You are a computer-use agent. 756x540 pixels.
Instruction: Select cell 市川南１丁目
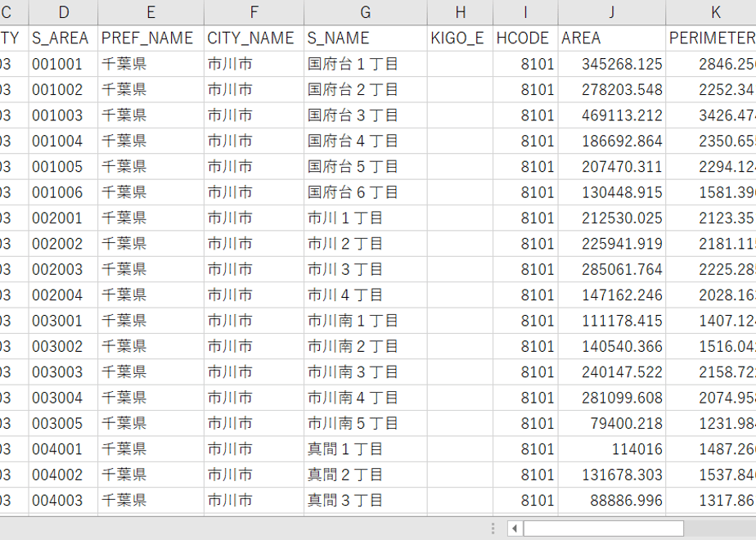pos(366,321)
